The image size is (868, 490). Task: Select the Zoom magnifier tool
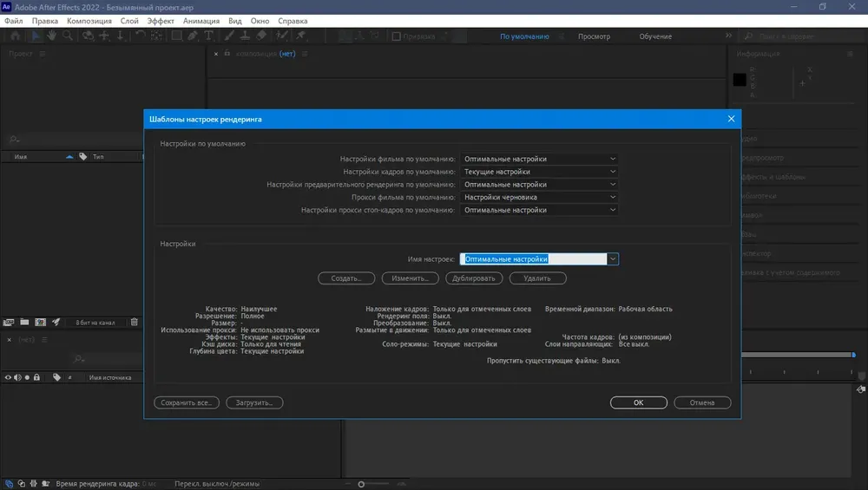point(68,36)
